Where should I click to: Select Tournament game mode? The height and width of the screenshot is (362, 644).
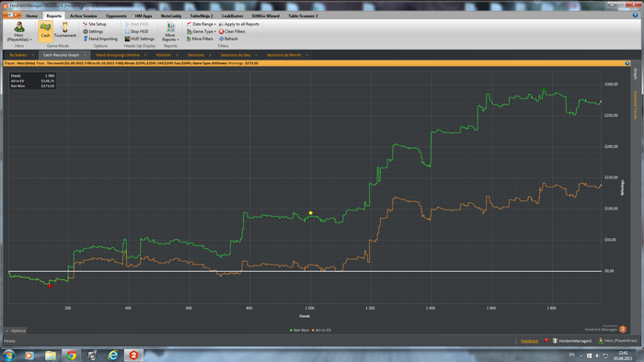[65, 30]
